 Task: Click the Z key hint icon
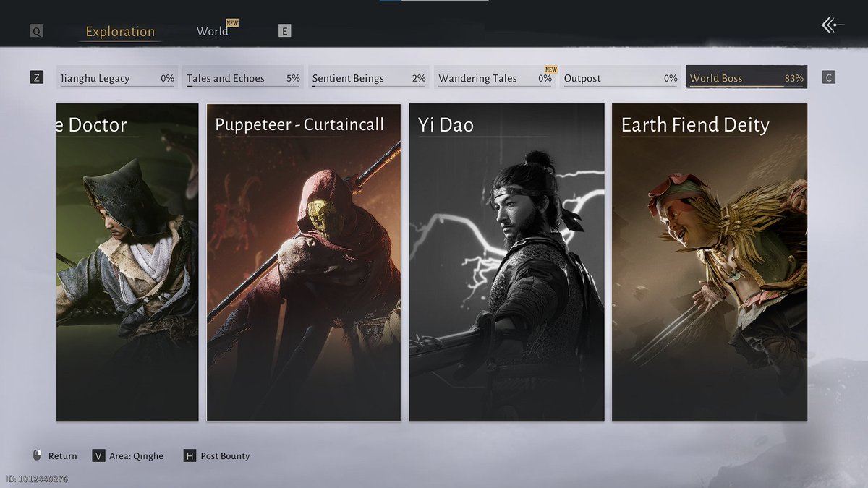tap(37, 77)
